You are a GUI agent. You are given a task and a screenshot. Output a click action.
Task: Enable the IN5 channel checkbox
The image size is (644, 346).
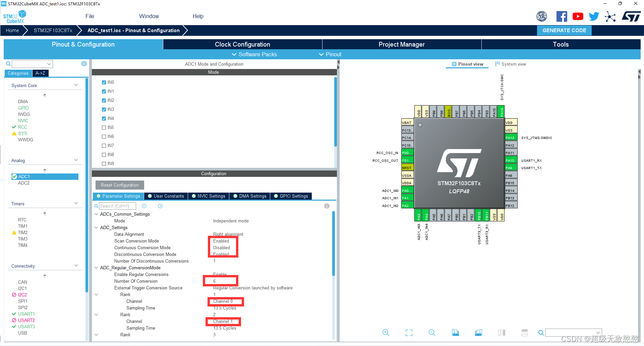click(104, 128)
